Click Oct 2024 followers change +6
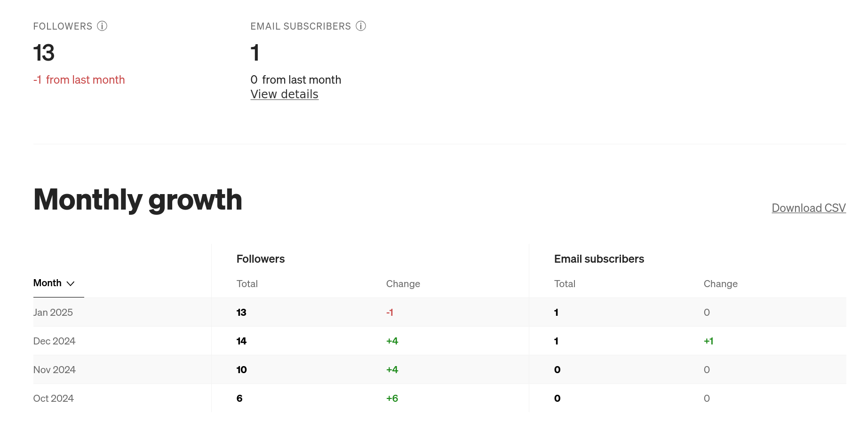This screenshot has width=868, height=422. 392,399
